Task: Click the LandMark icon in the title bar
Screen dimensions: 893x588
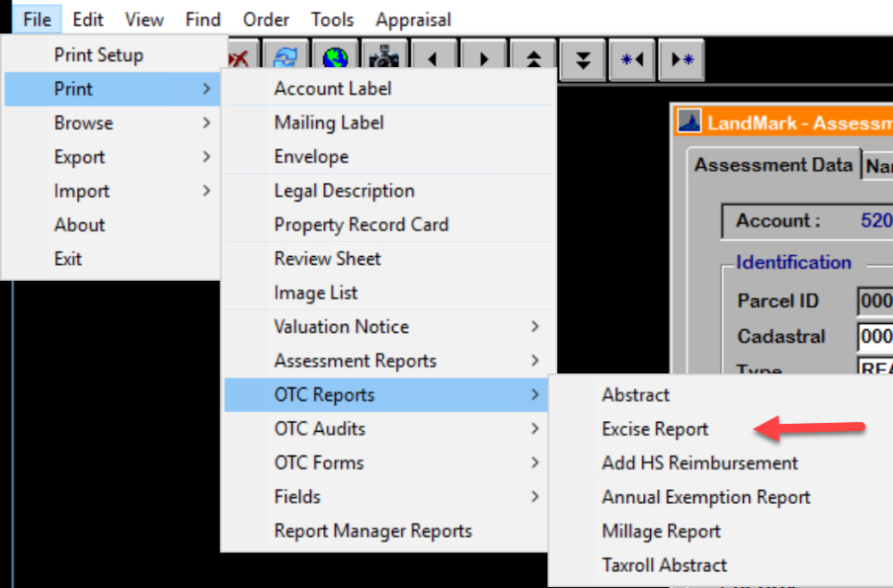Action: pos(688,121)
